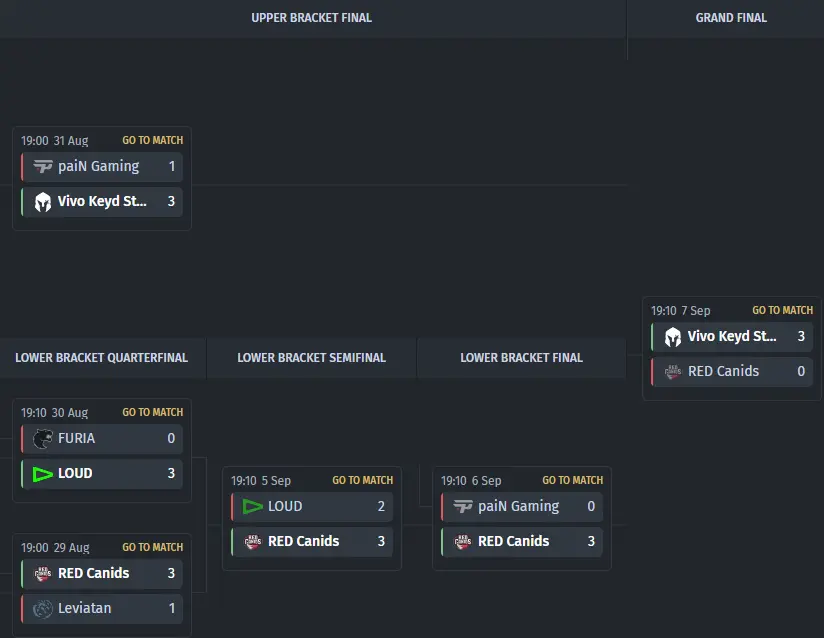Open Go To Match for 31 Aug match
Image resolution: width=824 pixels, height=638 pixels.
(152, 141)
